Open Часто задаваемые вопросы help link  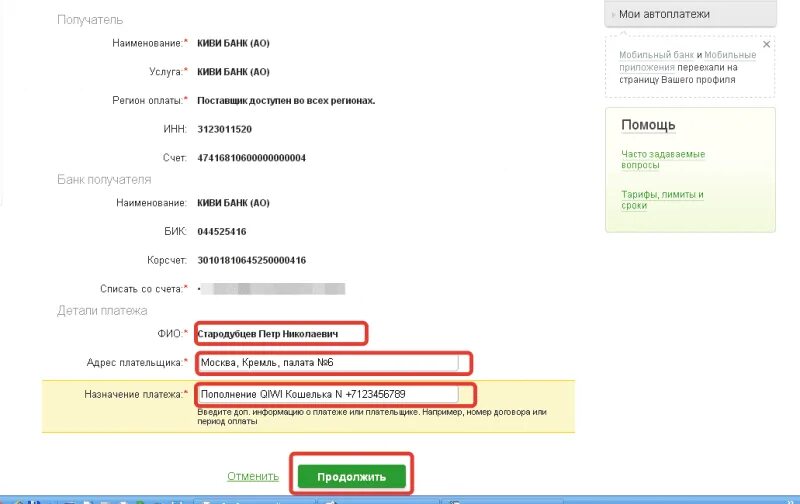point(663,159)
